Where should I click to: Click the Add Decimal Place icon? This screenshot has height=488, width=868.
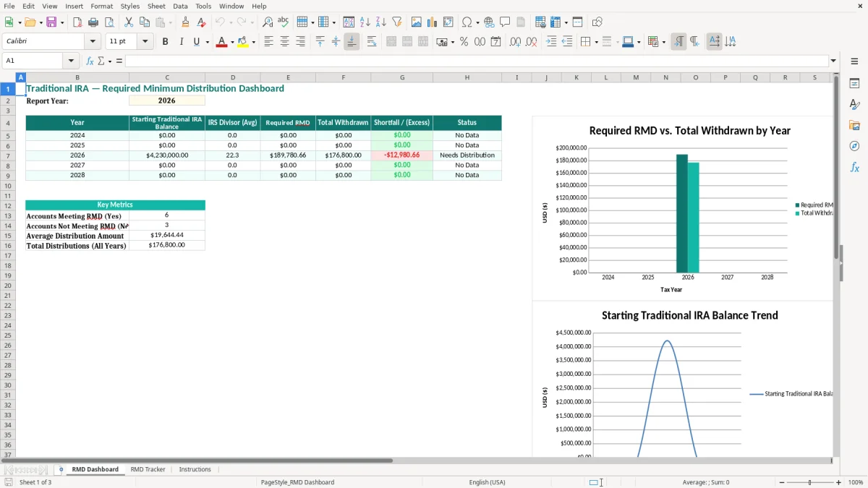[515, 42]
